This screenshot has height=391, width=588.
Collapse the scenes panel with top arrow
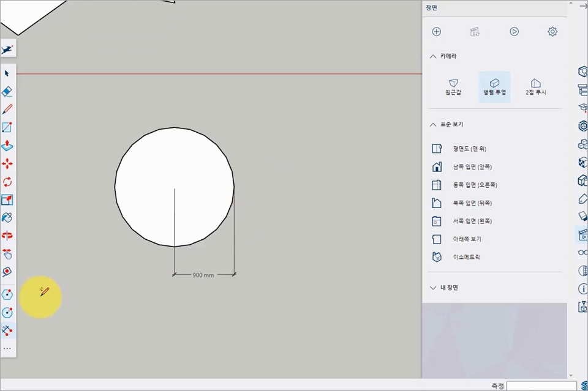pyautogui.click(x=584, y=6)
